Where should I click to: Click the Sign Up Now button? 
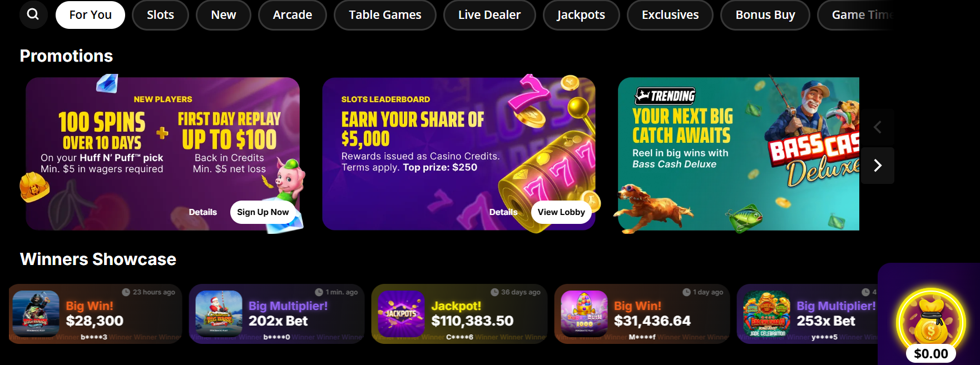(263, 212)
